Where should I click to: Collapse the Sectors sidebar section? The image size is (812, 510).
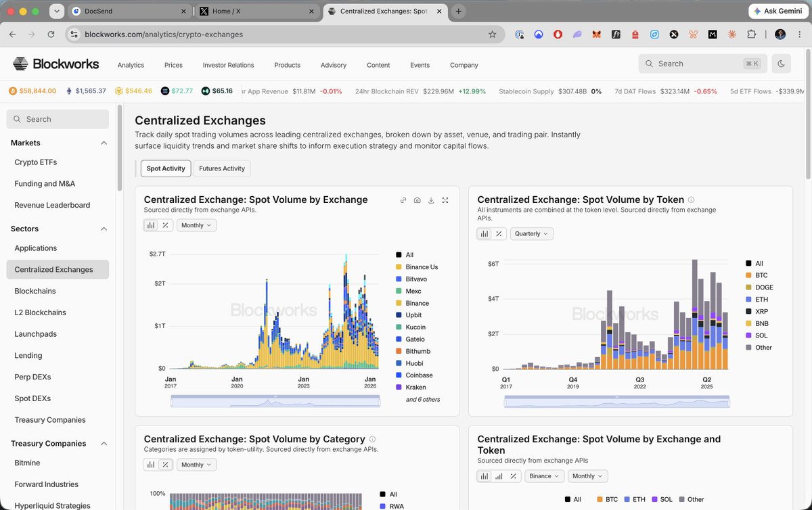[104, 229]
